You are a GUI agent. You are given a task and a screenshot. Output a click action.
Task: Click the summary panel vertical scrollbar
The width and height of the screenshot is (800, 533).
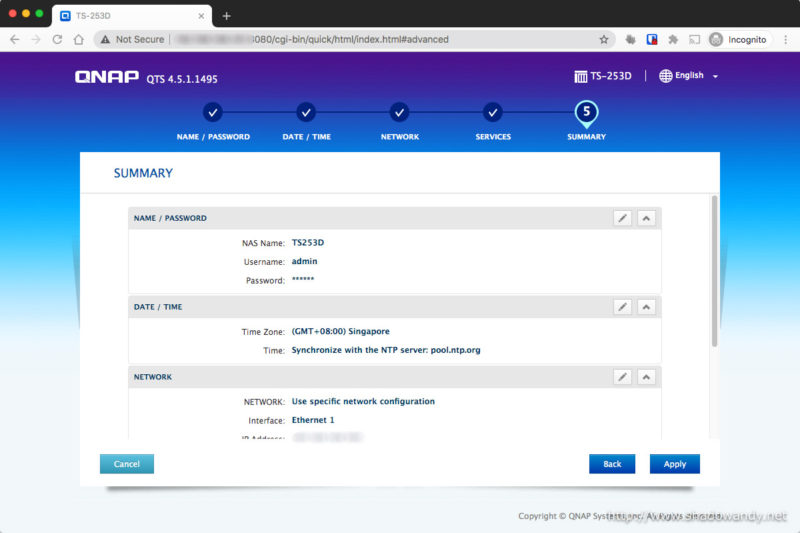click(x=714, y=272)
